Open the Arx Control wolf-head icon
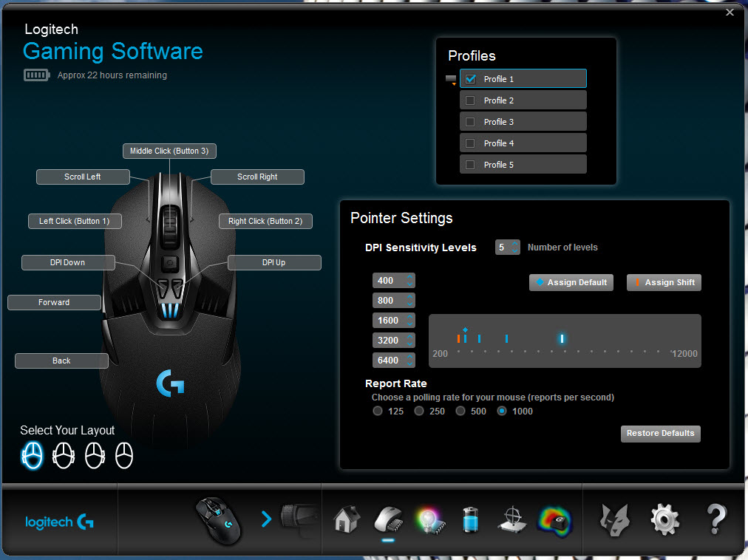This screenshot has width=748, height=560. (614, 520)
